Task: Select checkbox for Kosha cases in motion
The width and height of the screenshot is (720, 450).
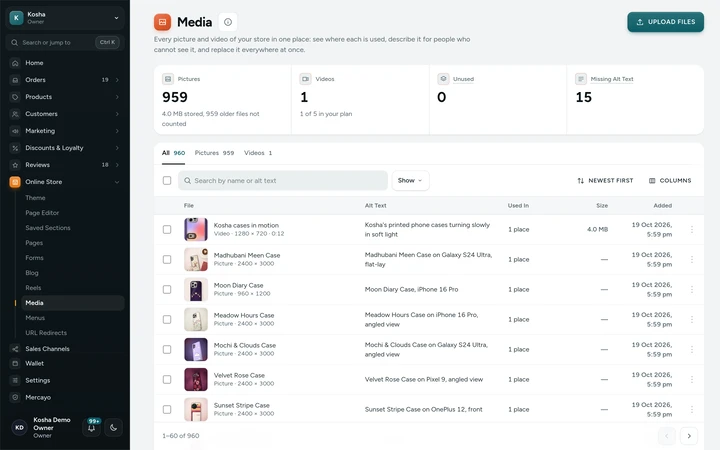Action: click(167, 229)
